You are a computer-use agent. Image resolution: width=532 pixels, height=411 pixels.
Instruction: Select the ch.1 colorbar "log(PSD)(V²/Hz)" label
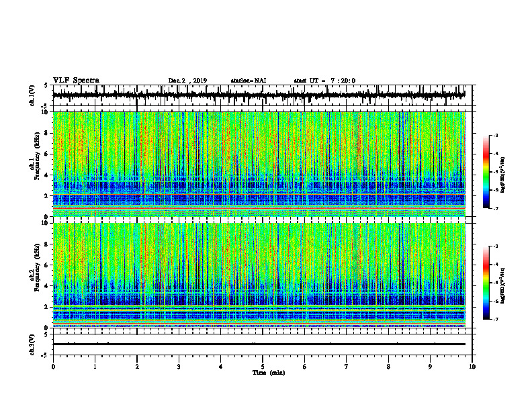point(503,175)
